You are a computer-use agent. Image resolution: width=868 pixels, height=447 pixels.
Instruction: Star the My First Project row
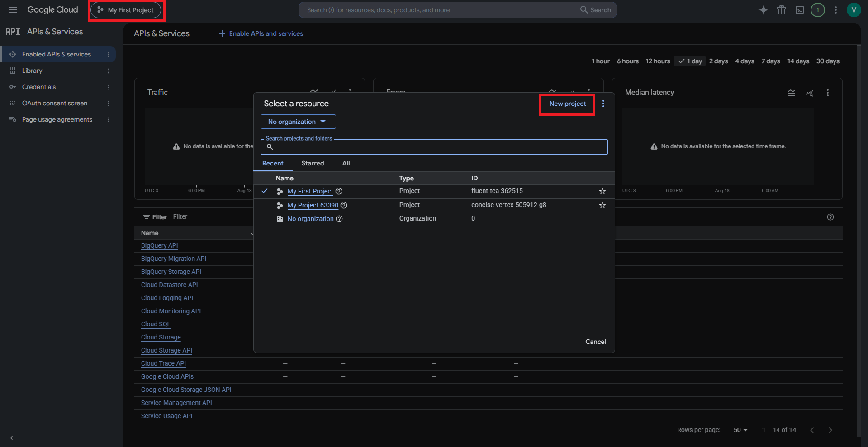pos(602,191)
